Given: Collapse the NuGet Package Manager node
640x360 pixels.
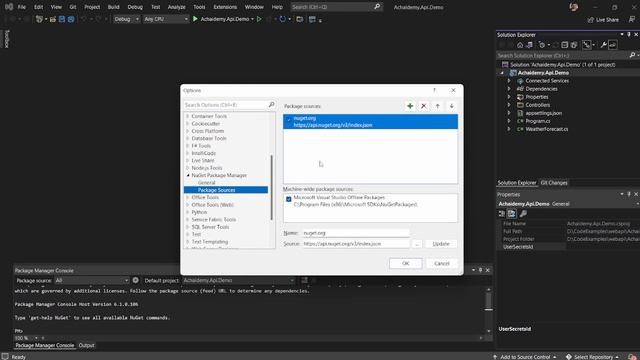Looking at the screenshot, I should [x=188, y=175].
